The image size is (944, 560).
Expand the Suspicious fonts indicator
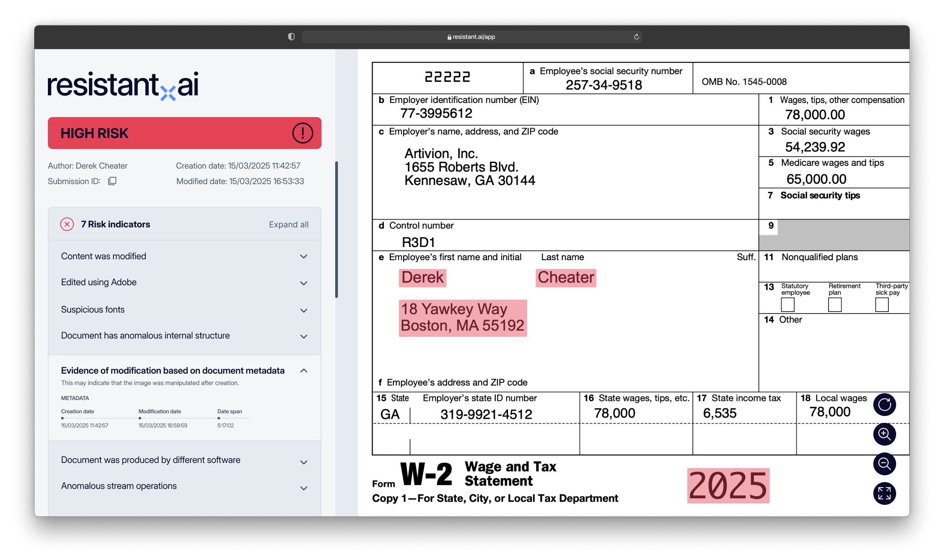point(304,310)
